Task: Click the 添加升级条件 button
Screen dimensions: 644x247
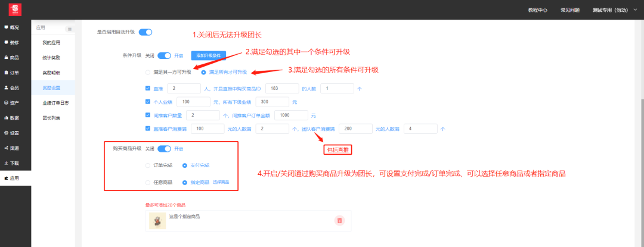Action: [x=208, y=55]
